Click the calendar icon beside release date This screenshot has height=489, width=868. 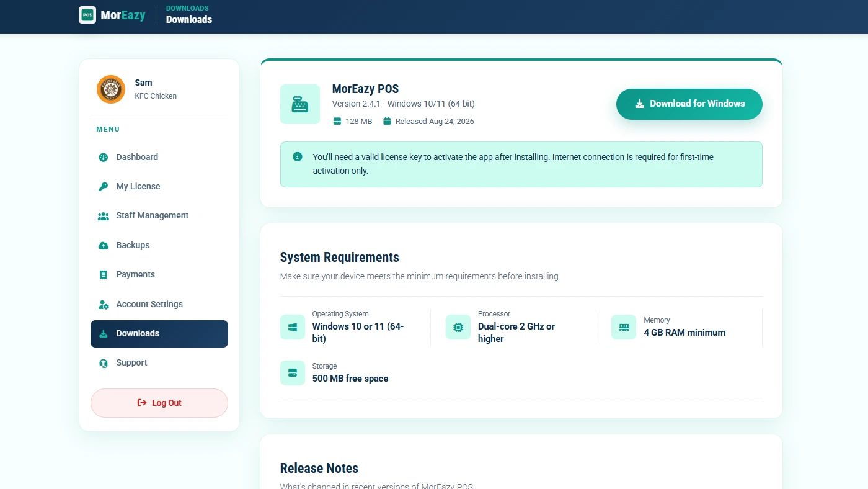[387, 121]
